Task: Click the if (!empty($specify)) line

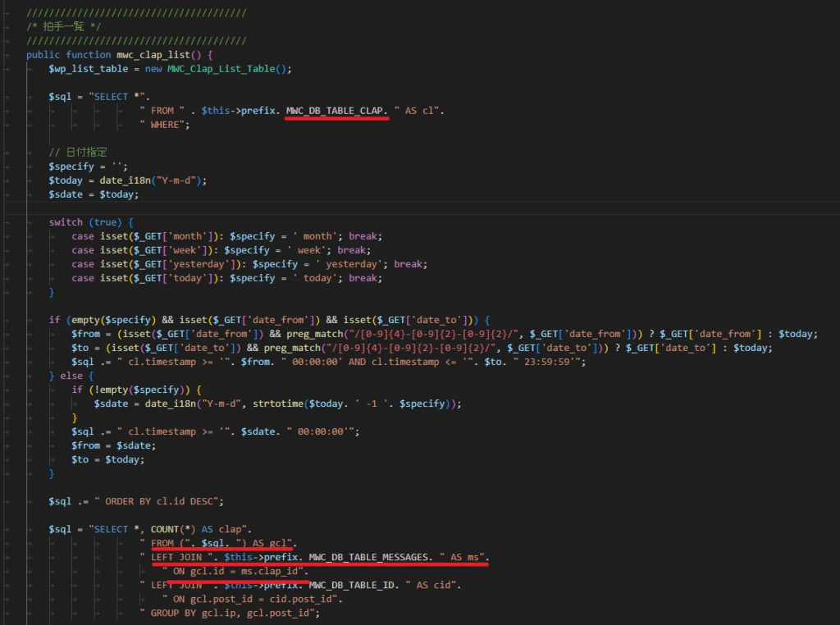Action: [137, 390]
